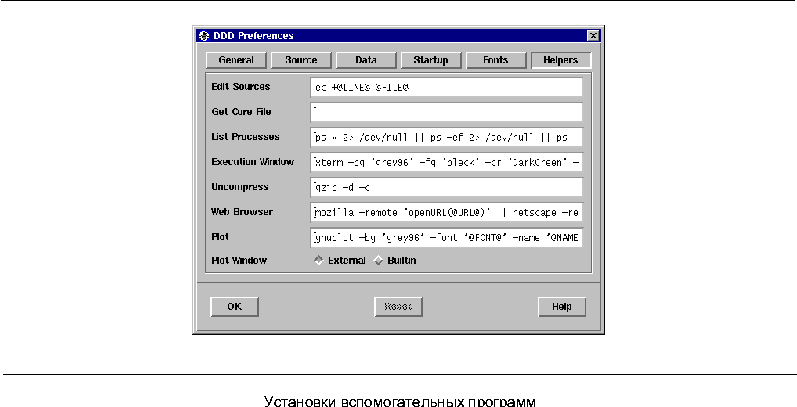797x407 pixels.
Task: Focus the Uncompress command input
Action: tap(446, 187)
